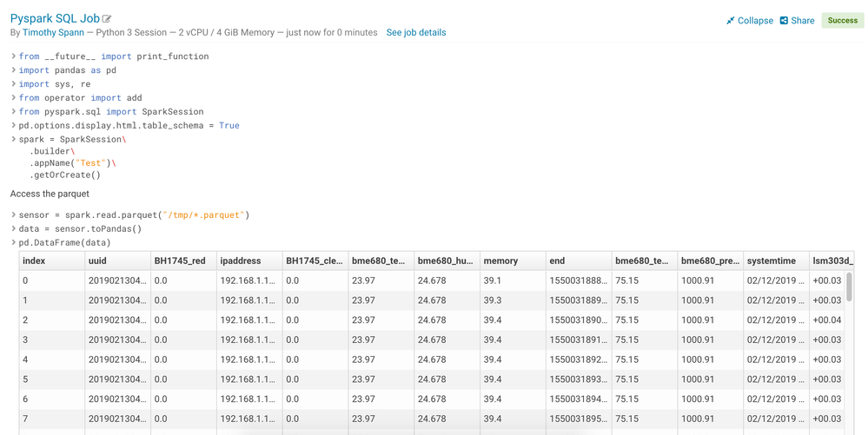Toggle the chevron beside pd.options.display line
Screen dimensions: 868x435
[14, 125]
